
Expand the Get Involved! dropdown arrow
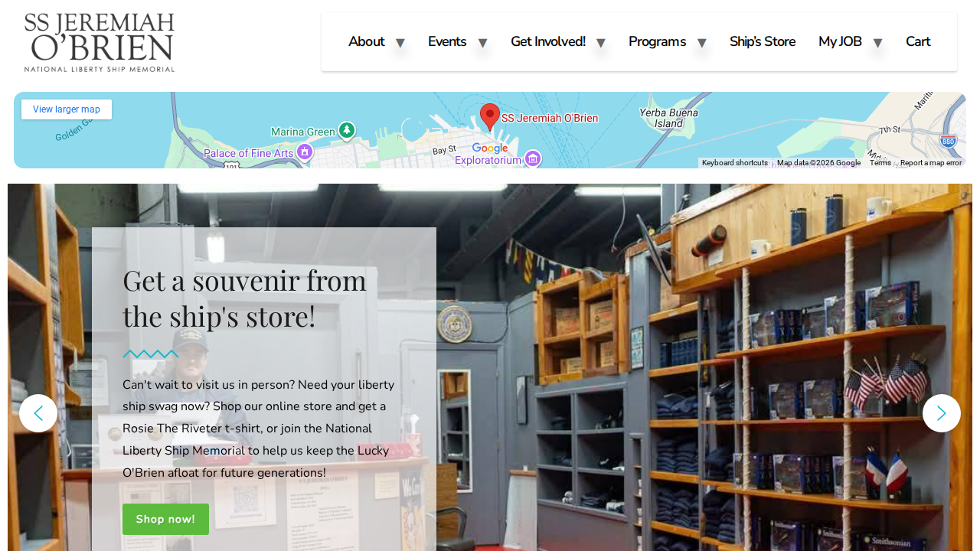(x=600, y=43)
